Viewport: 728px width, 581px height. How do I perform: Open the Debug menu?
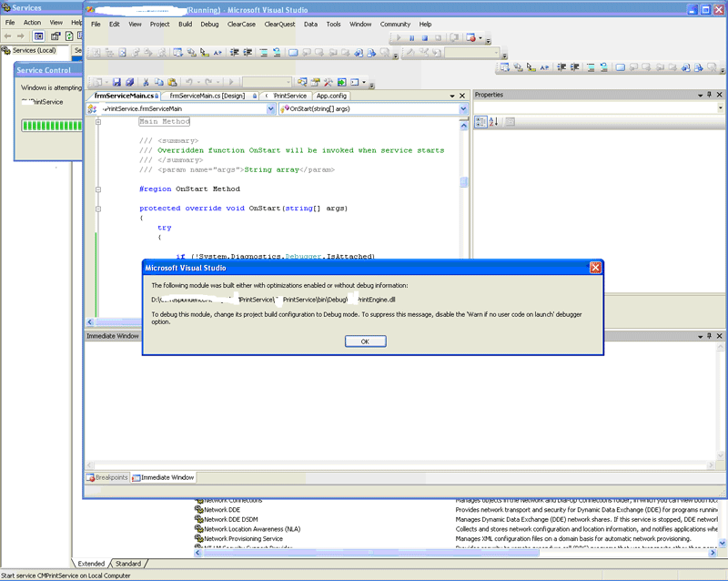(209, 24)
